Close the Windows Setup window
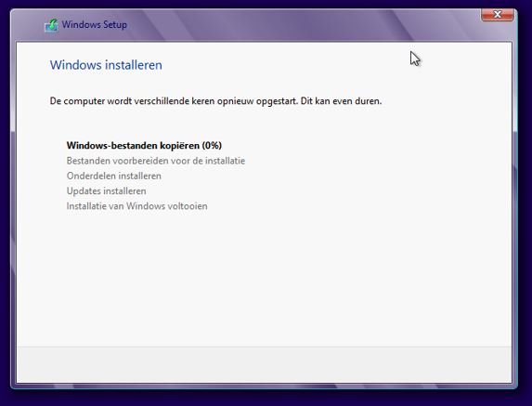 (x=497, y=15)
